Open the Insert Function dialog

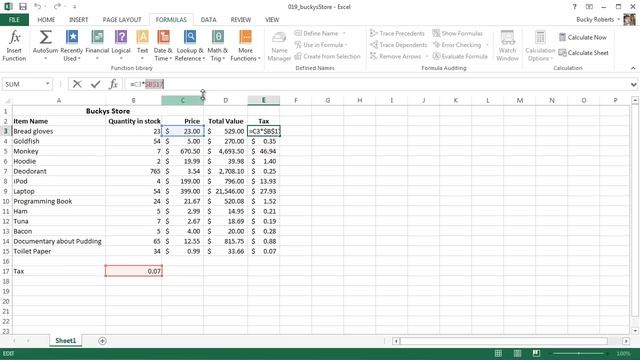(x=14, y=46)
